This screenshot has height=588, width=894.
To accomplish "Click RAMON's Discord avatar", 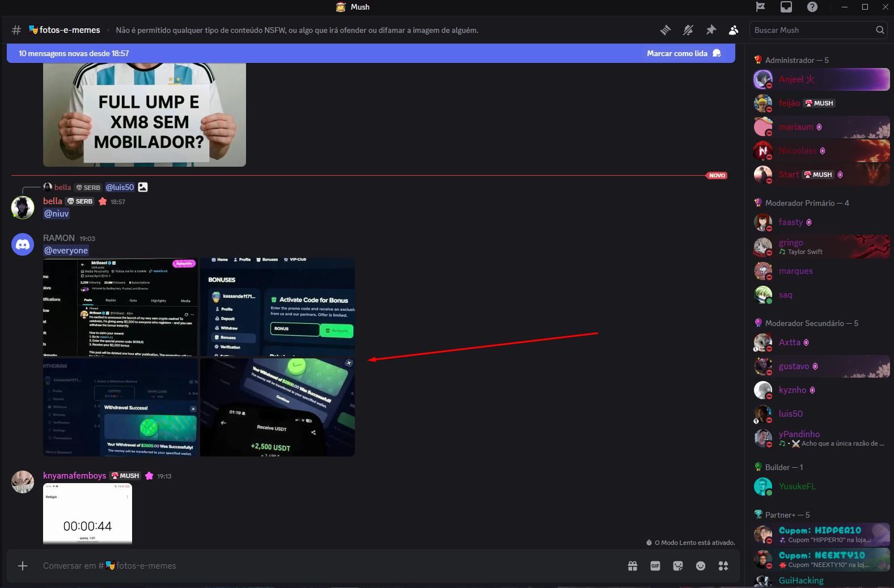I will [x=23, y=244].
